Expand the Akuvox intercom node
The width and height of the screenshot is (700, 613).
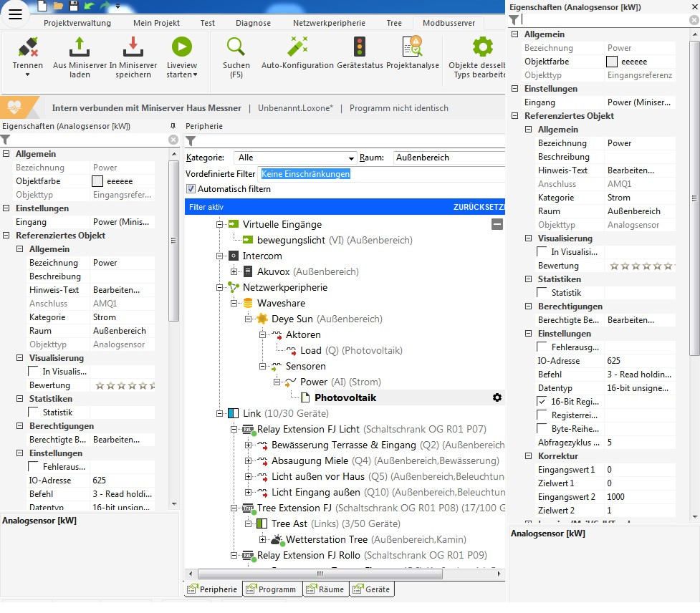click(x=234, y=271)
